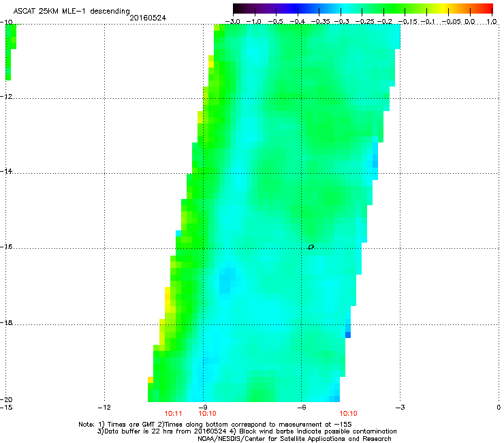The height and width of the screenshot is (443, 504).
Task: Click the "-3.0" colorbar label
Action: point(232,22)
